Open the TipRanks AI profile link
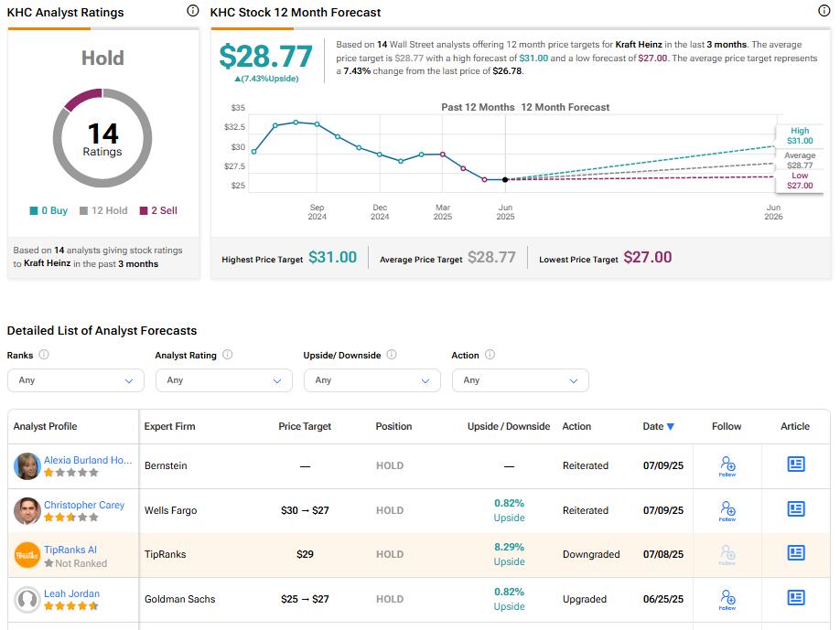Screen dimensions: 840x630 pos(70,550)
